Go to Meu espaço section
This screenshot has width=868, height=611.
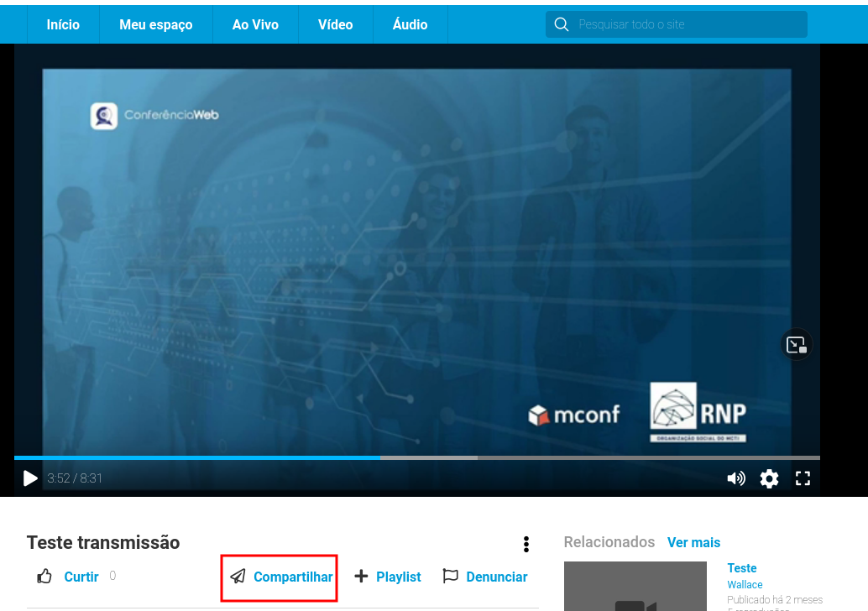coord(156,24)
